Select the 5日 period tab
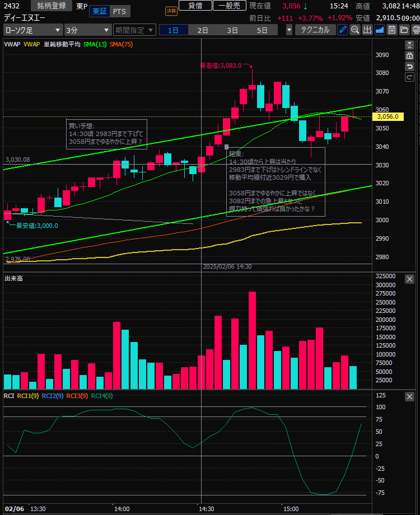420x515 pixels. coord(262,30)
